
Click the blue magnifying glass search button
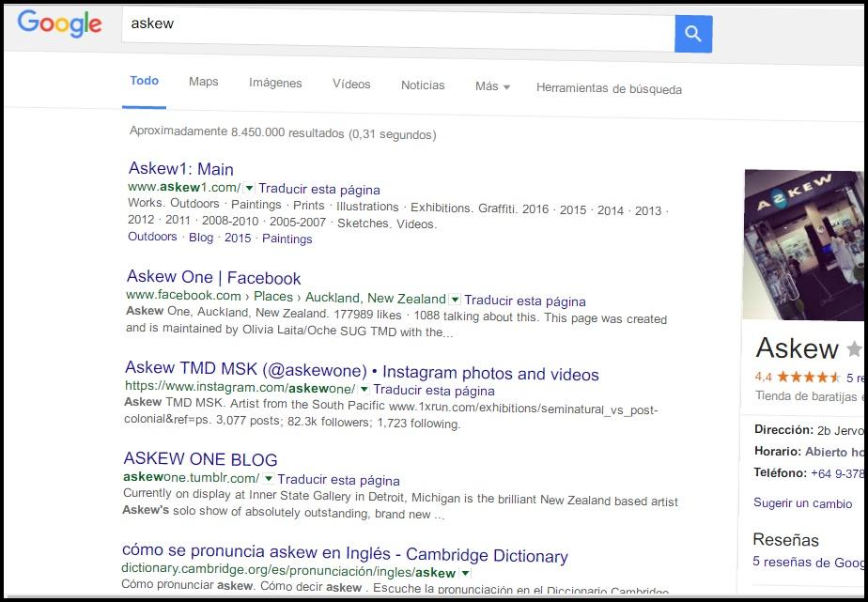(693, 34)
